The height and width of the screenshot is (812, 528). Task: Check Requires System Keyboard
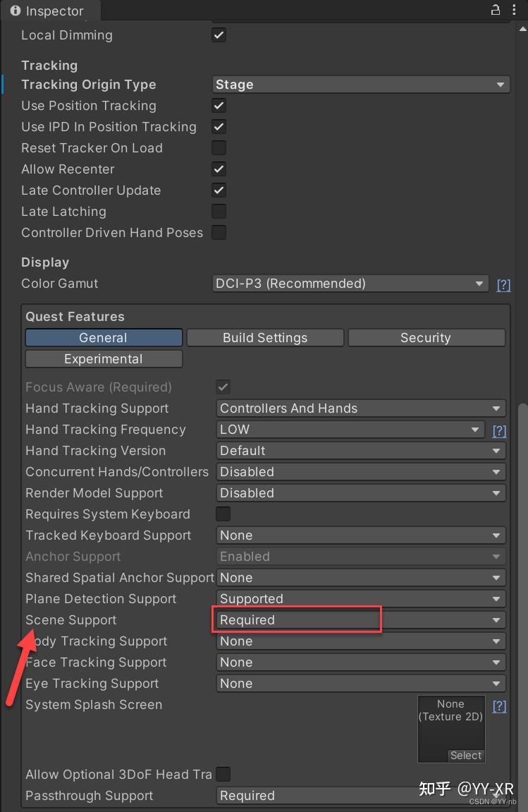pos(223,514)
